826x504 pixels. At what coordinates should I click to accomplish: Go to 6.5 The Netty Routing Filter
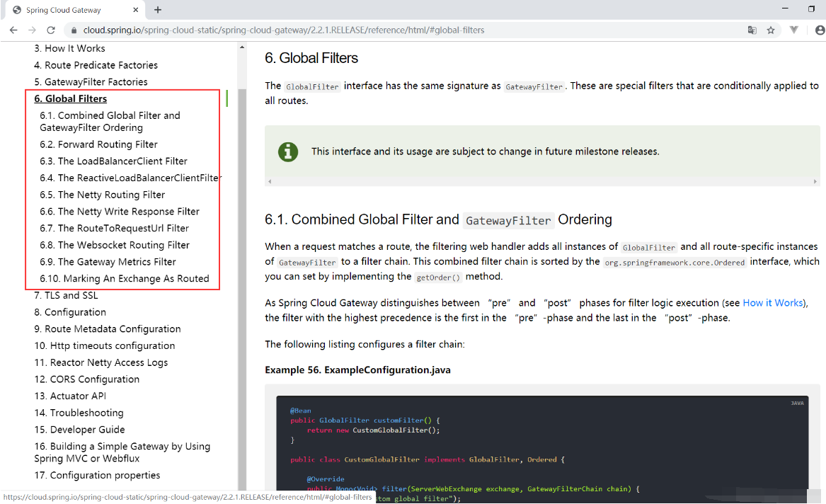tap(102, 195)
